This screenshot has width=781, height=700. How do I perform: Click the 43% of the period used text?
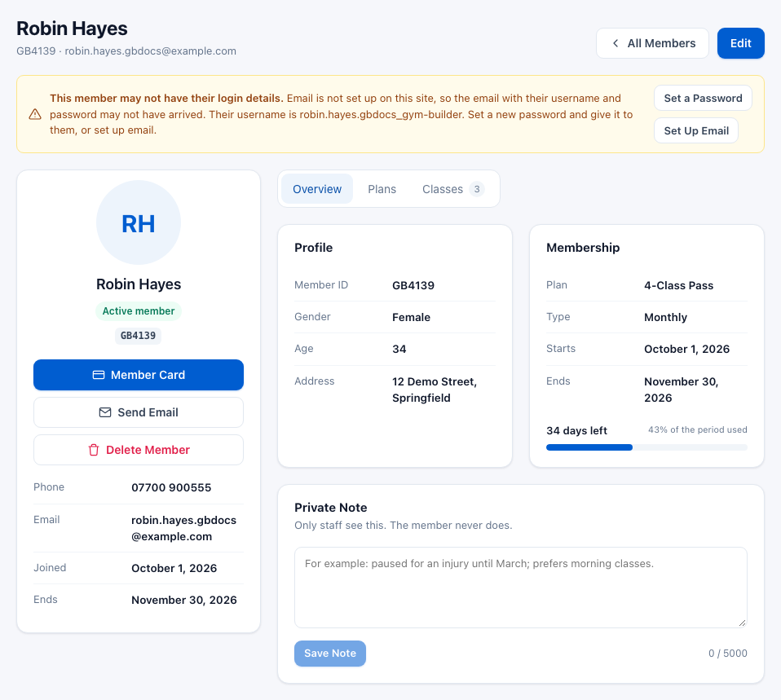697,429
